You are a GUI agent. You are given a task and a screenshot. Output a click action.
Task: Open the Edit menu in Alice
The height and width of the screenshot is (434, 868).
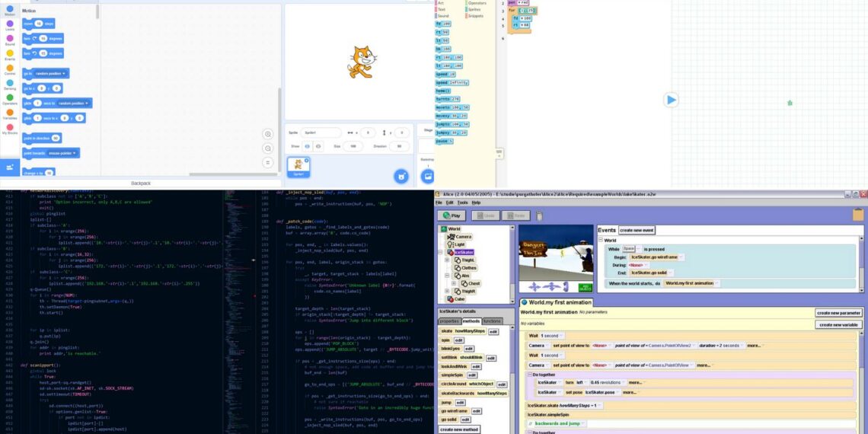pos(449,203)
